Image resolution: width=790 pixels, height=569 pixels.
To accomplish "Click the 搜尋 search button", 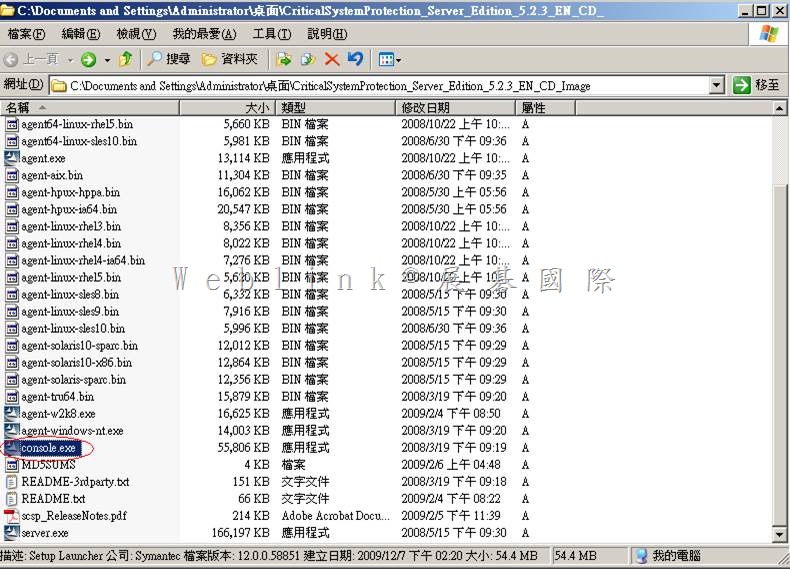I will [167, 60].
